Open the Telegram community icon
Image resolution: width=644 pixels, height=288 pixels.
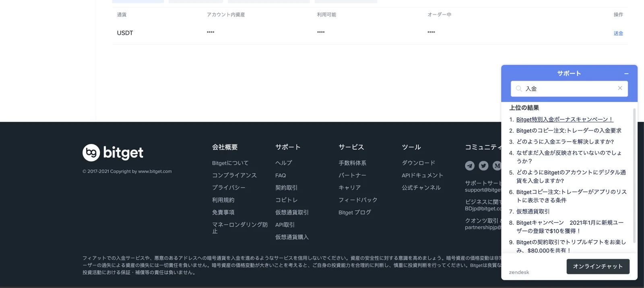[470, 165]
